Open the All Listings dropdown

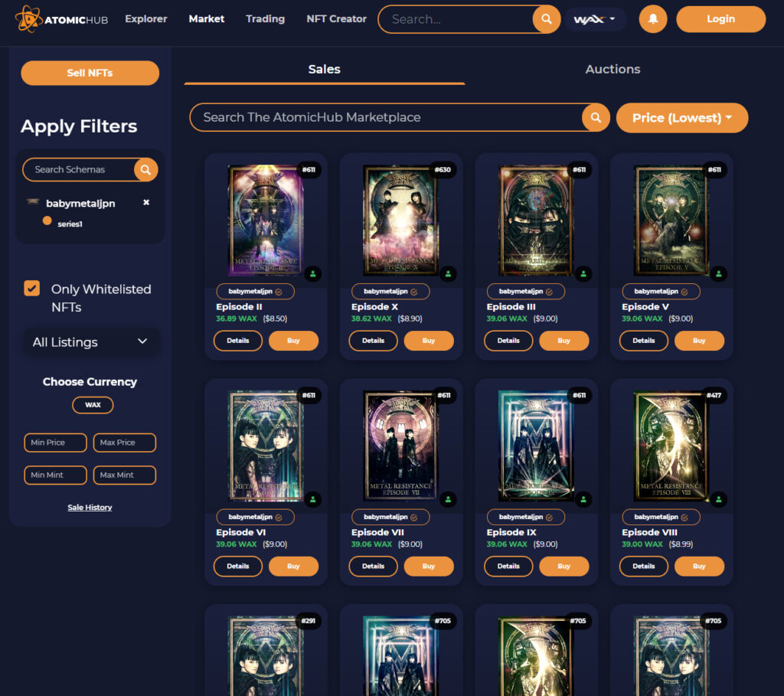click(90, 342)
